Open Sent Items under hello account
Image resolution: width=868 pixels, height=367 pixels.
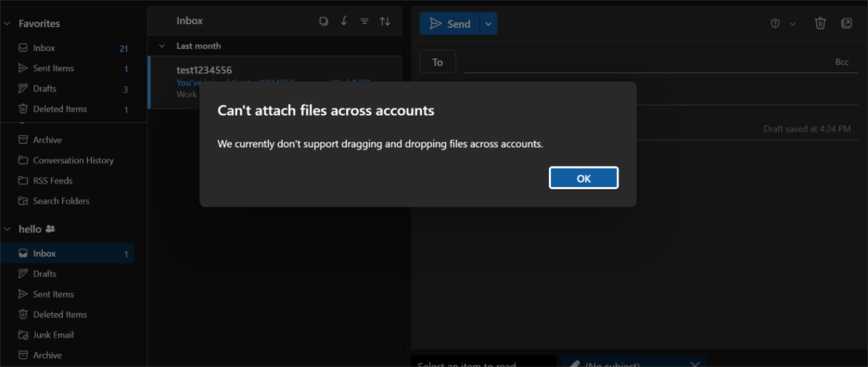(67, 294)
